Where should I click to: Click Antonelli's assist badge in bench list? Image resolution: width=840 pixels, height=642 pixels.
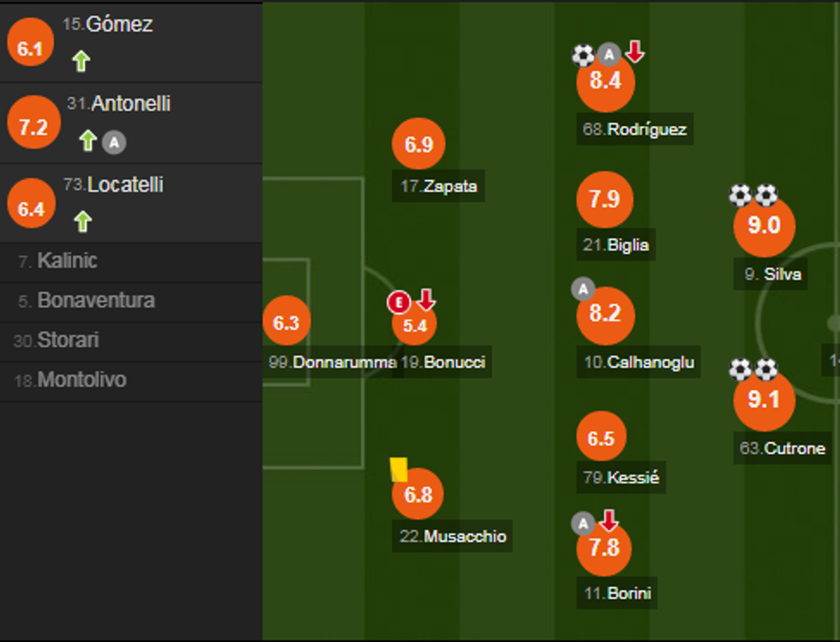(114, 141)
